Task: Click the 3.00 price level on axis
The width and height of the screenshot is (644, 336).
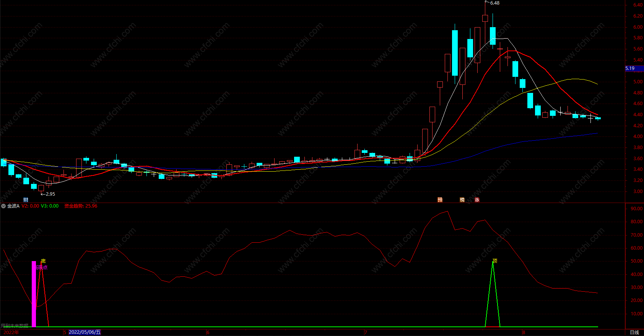Action: 638,192
